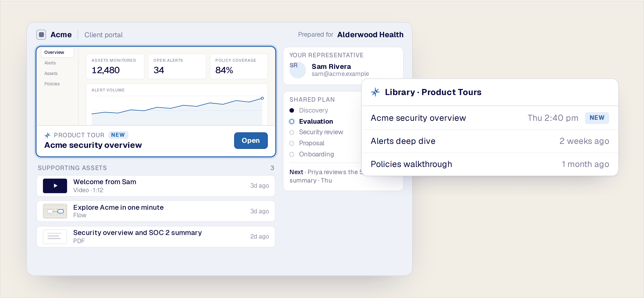Click the sparkle icon beside PRODUCT TOUR label
The width and height of the screenshot is (644, 298).
pos(48,135)
